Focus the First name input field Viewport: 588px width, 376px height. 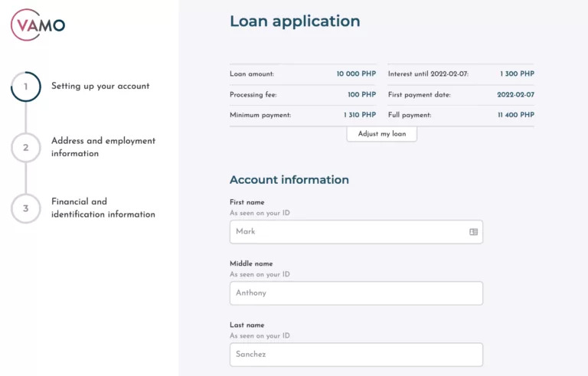point(356,232)
